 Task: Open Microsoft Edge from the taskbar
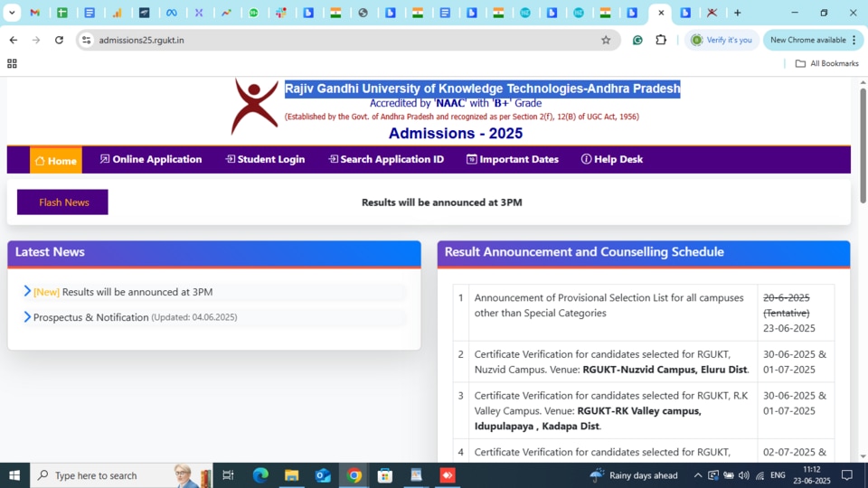(260, 475)
